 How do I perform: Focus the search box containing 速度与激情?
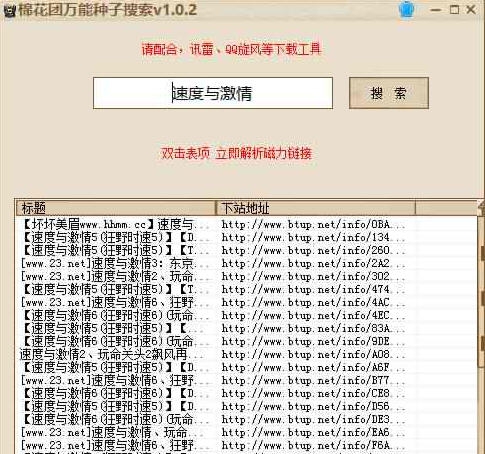click(213, 93)
